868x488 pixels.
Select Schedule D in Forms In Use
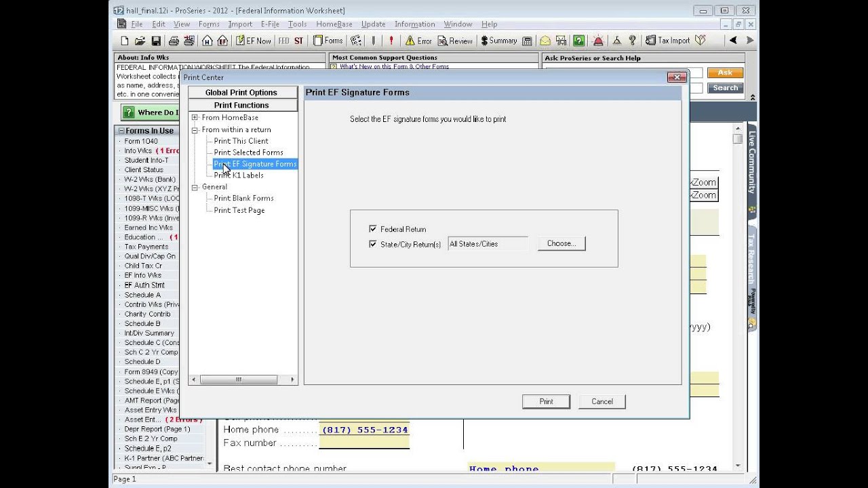tap(142, 362)
